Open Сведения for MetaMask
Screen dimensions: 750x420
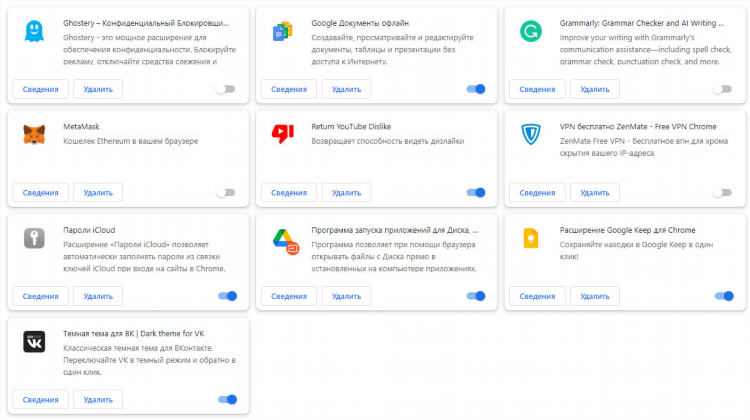41,192
